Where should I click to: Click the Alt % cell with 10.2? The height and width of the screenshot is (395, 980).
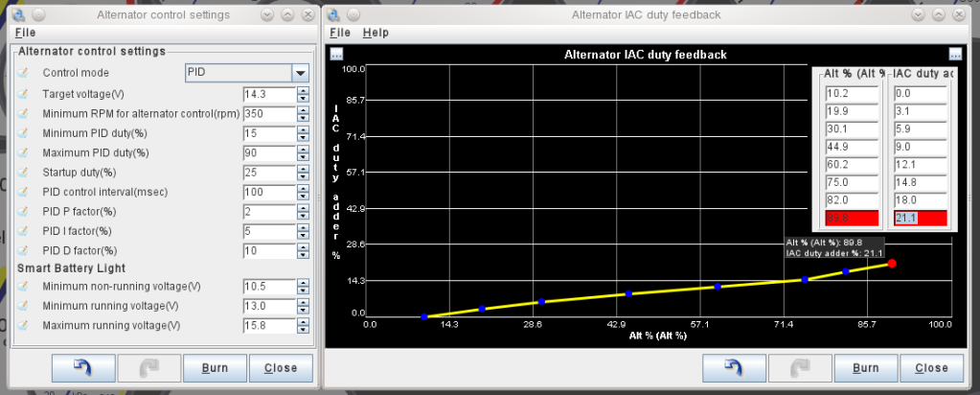pos(852,94)
